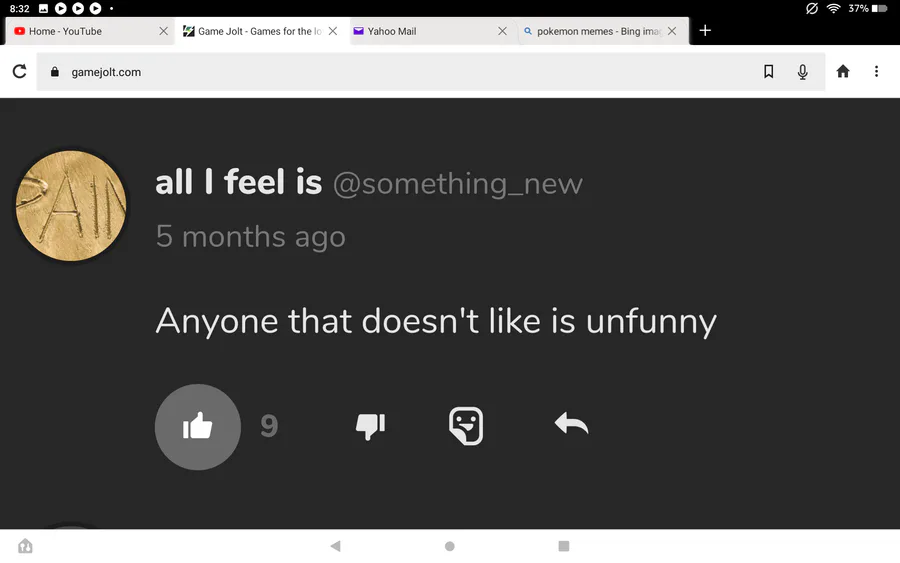Open the 'all I feel is' display name
900x563 pixels.
point(238,183)
